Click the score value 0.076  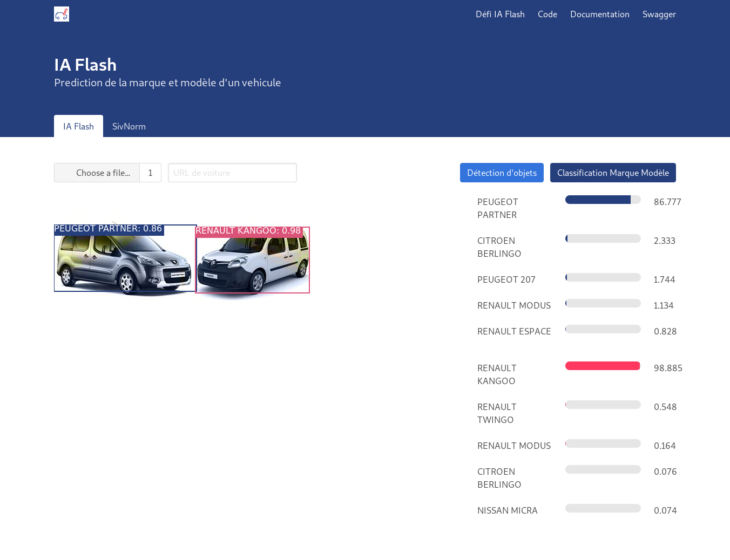(665, 472)
